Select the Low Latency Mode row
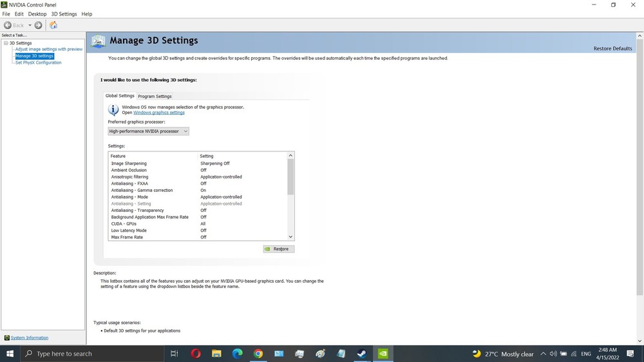644x362 pixels. point(198,231)
